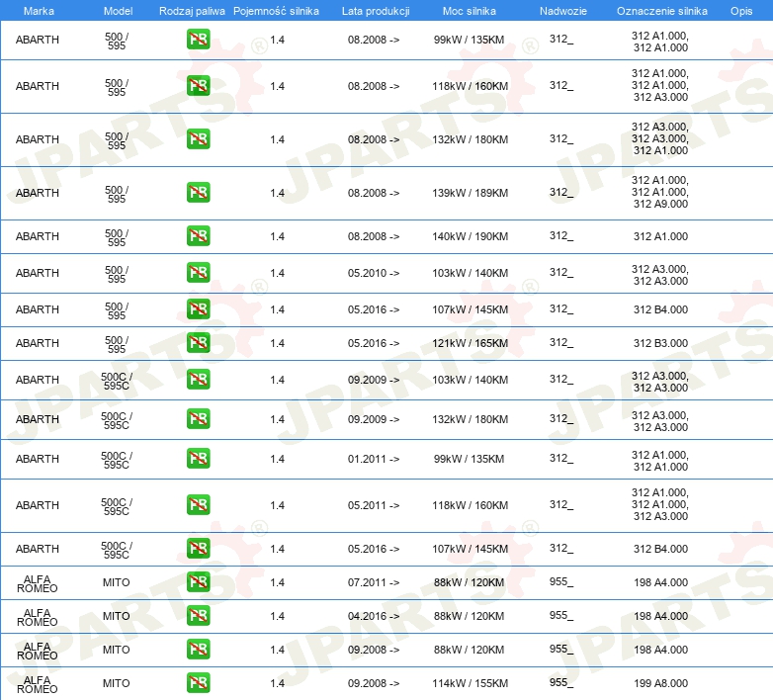The width and height of the screenshot is (773, 700).
Task: Click the Rodzaj paliwa column header
Action: (192, 10)
